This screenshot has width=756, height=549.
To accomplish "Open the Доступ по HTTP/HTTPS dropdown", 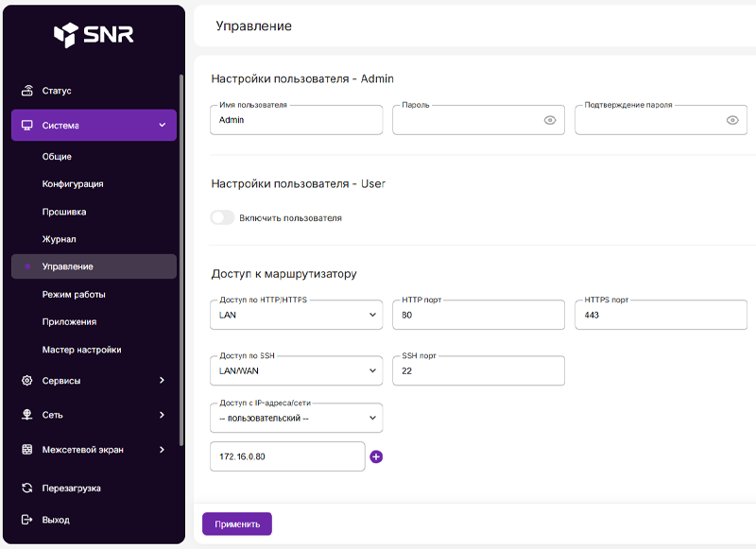I will (x=297, y=315).
